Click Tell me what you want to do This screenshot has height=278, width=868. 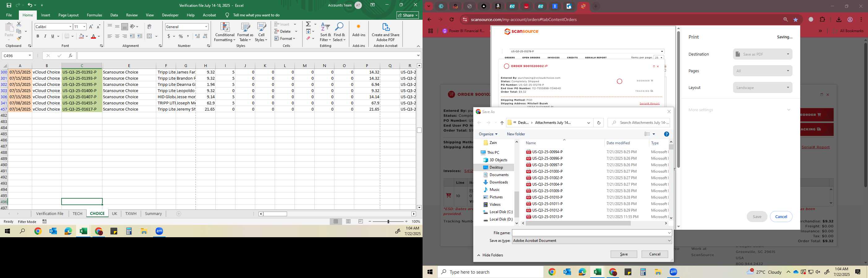pyautogui.click(x=256, y=15)
